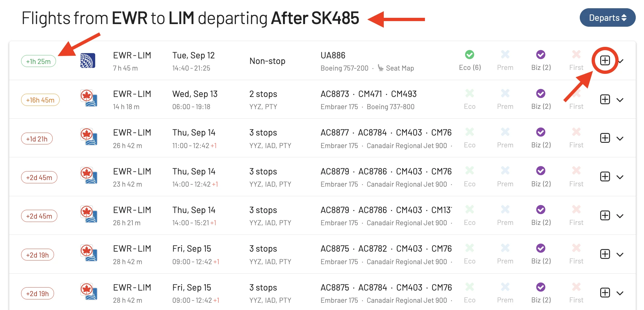Add the Wed, Sep 13 flight with plus icon
The height and width of the screenshot is (310, 644).
(605, 100)
